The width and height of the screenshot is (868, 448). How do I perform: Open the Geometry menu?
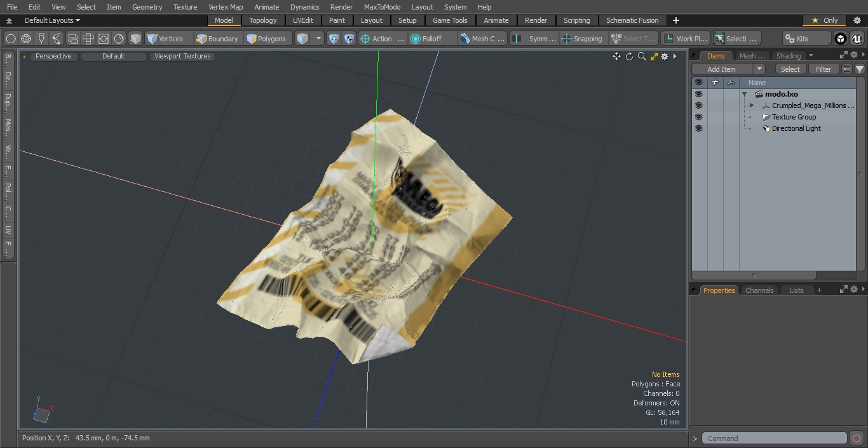147,7
